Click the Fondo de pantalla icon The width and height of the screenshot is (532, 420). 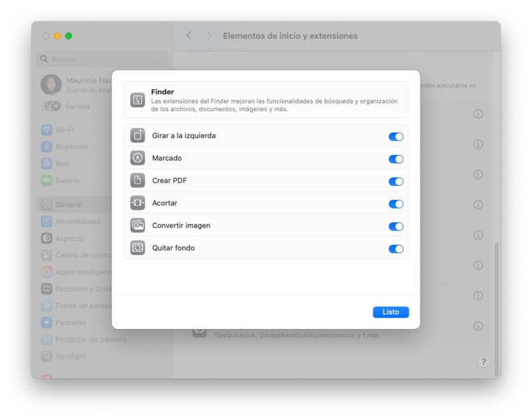pyautogui.click(x=47, y=306)
